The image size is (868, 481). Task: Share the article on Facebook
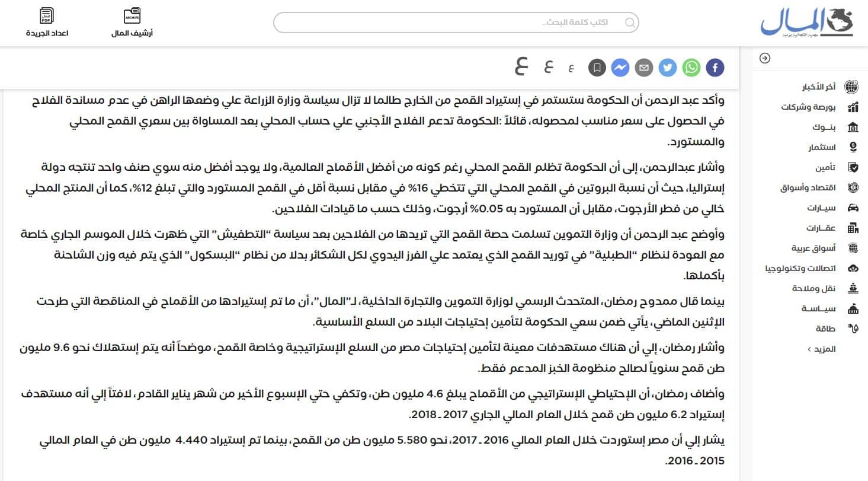pyautogui.click(x=715, y=68)
